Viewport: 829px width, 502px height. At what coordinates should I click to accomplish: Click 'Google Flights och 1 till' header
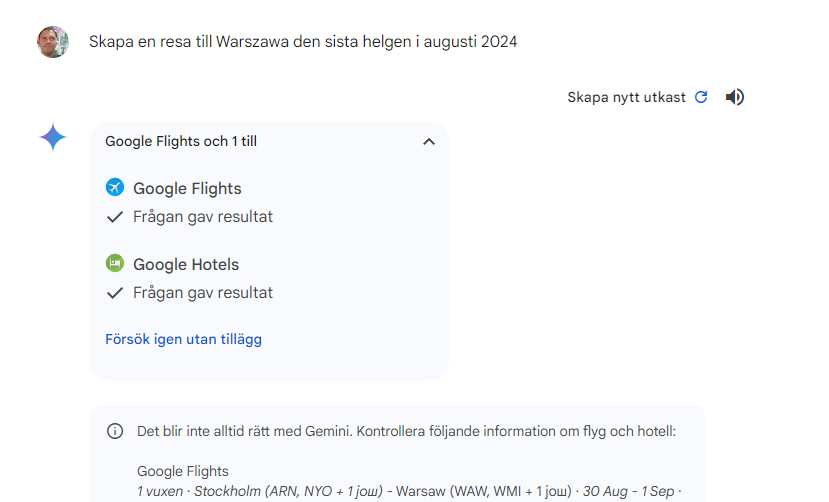[x=181, y=142]
